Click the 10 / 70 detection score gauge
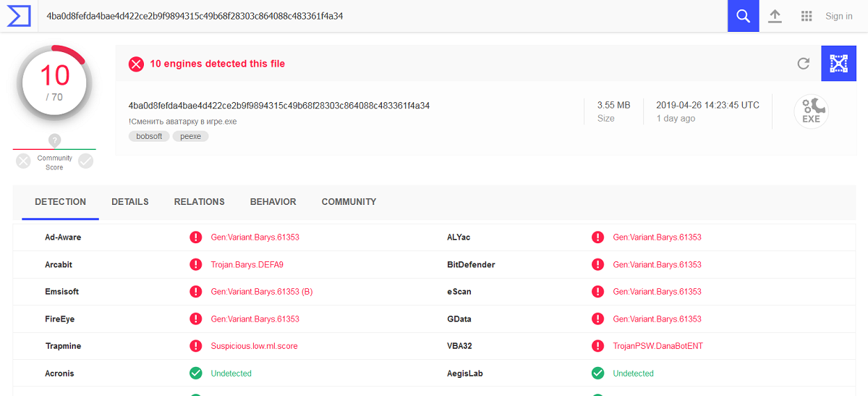The image size is (868, 396). click(x=55, y=84)
